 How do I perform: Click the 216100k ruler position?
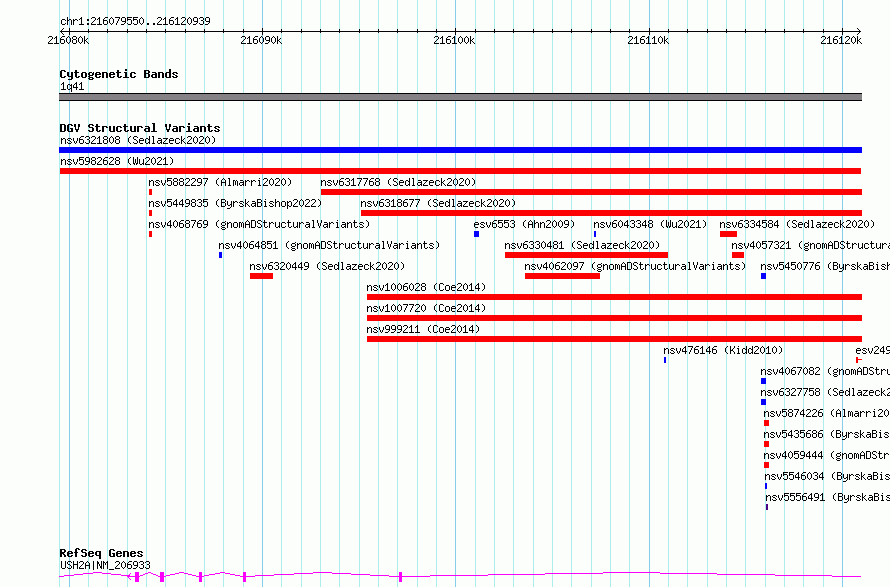(454, 40)
